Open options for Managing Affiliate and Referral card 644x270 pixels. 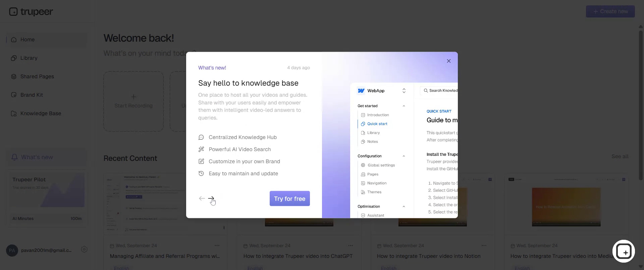point(217,245)
